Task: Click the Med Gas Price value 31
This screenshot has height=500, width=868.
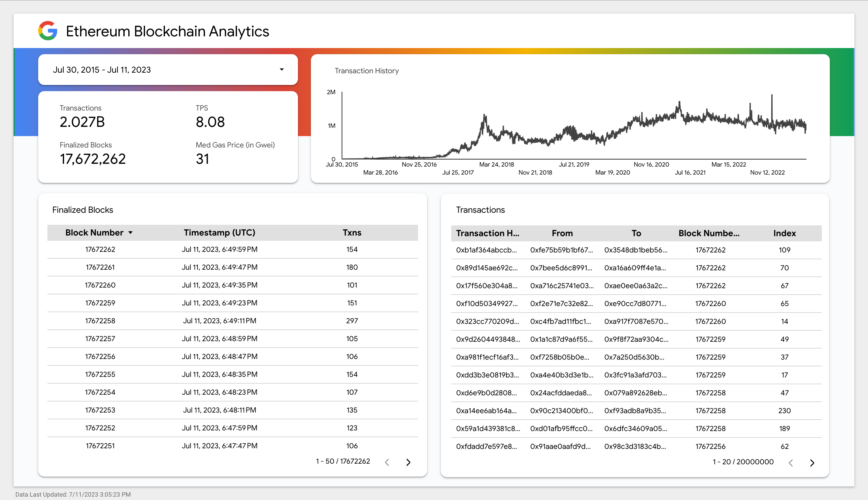Action: pyautogui.click(x=203, y=159)
